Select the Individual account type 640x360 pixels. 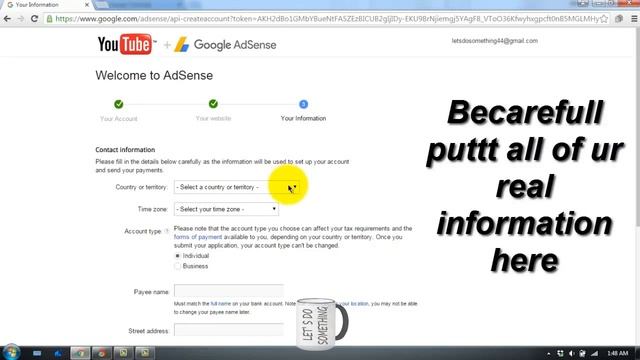[x=177, y=256]
